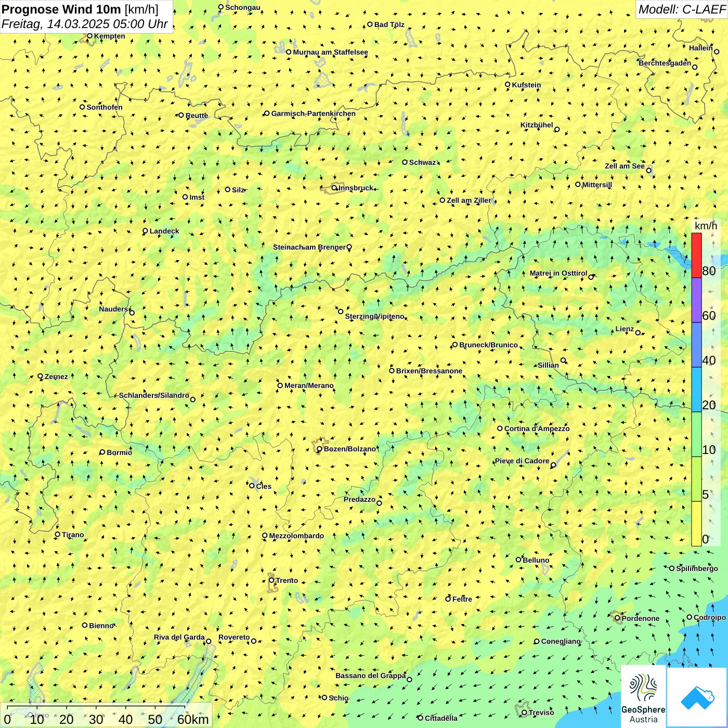Click the Kufstein city label

pyautogui.click(x=526, y=85)
